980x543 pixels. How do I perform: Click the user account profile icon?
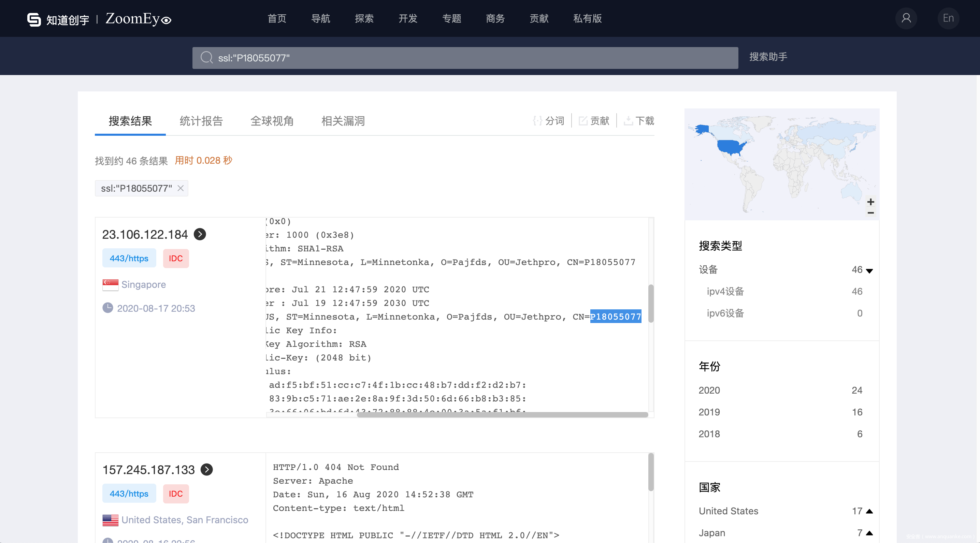tap(906, 18)
